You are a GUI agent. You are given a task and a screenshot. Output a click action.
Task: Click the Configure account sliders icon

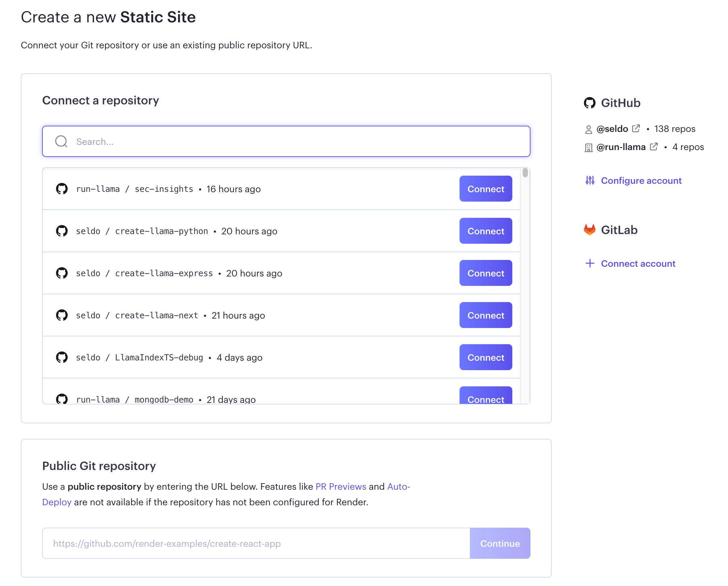tap(590, 181)
